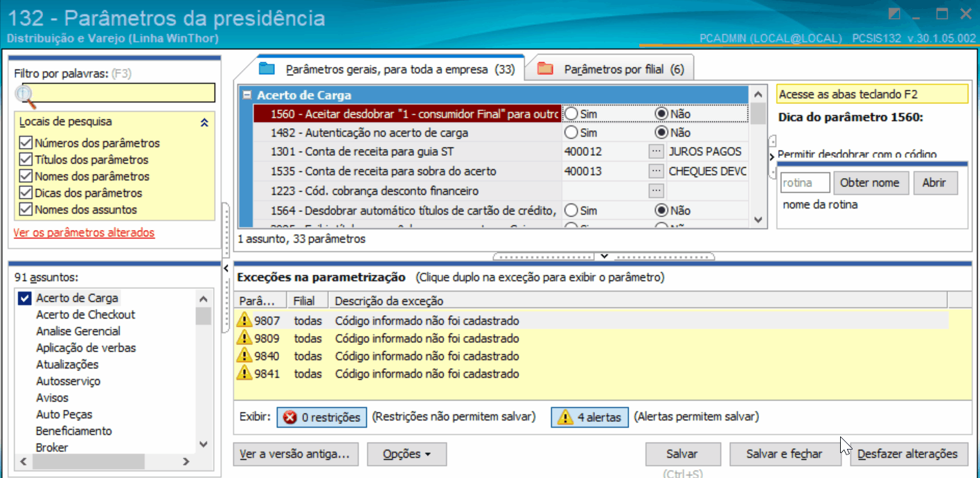Select Beneficiamento subject
Image resolution: width=980 pixels, height=478 pixels.
coord(73,431)
